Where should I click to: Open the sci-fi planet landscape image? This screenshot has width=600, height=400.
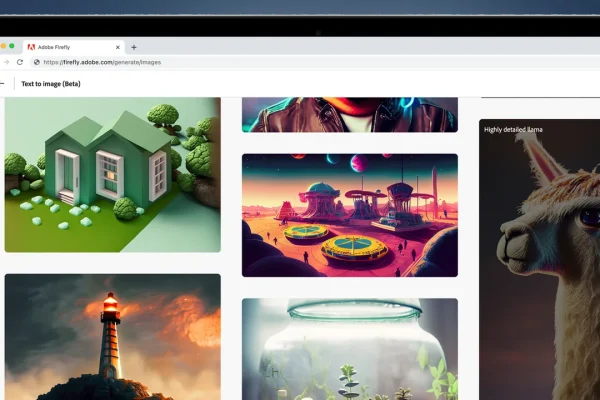click(349, 214)
